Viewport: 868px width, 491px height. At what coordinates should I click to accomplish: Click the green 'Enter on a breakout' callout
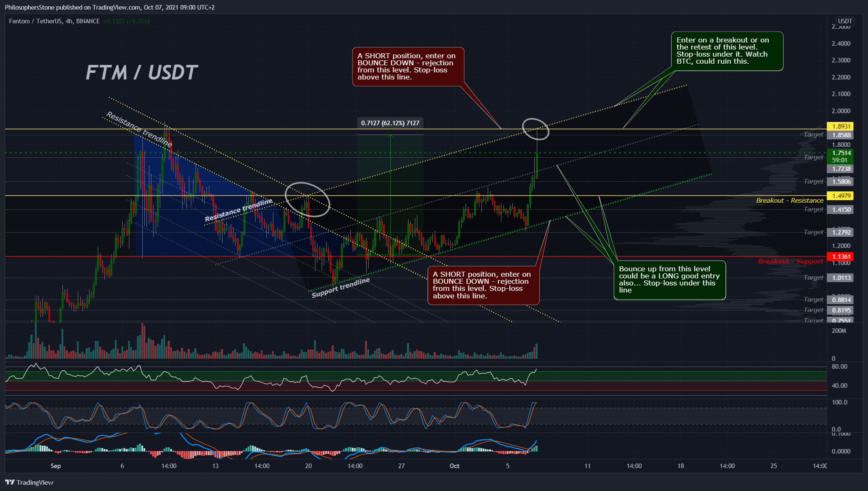click(727, 51)
